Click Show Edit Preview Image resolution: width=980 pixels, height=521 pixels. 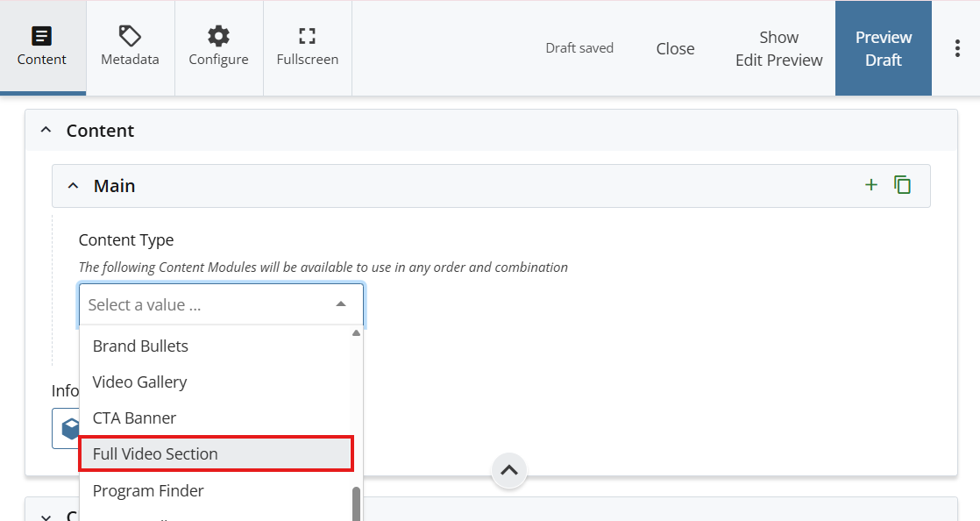(778, 49)
